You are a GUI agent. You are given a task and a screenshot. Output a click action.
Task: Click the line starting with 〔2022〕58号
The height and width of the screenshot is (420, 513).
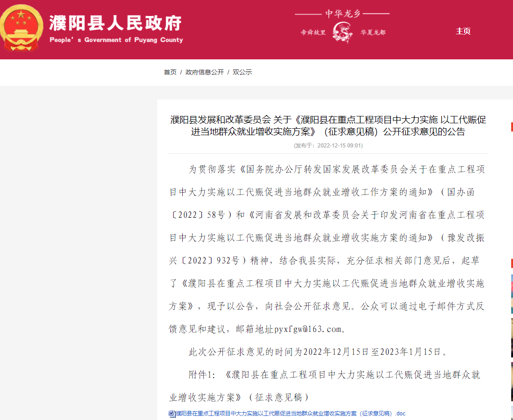pos(327,215)
